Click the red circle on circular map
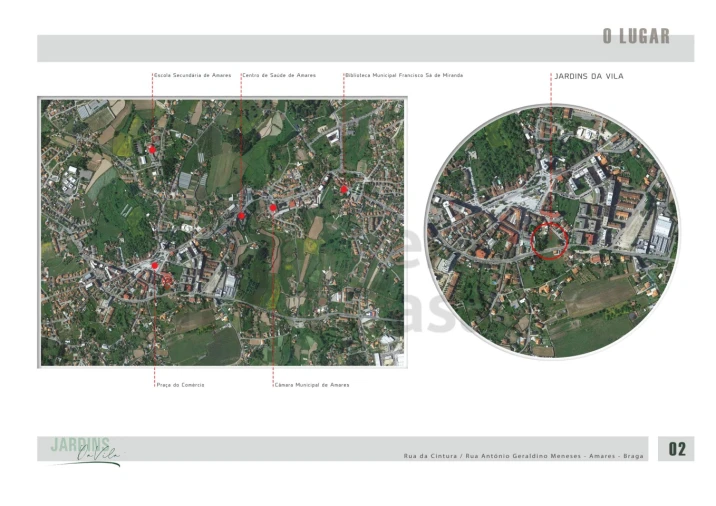The height and width of the screenshot is (506, 716). click(550, 242)
